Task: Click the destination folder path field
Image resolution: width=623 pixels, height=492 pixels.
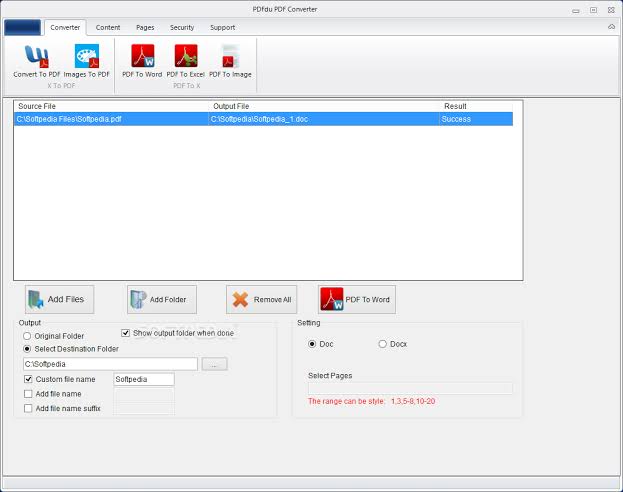Action: tap(110, 364)
